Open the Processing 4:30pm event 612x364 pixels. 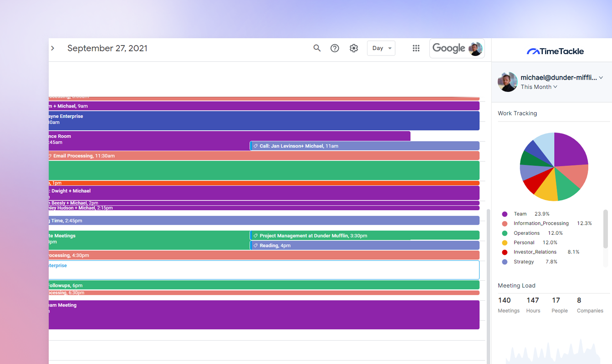click(264, 255)
